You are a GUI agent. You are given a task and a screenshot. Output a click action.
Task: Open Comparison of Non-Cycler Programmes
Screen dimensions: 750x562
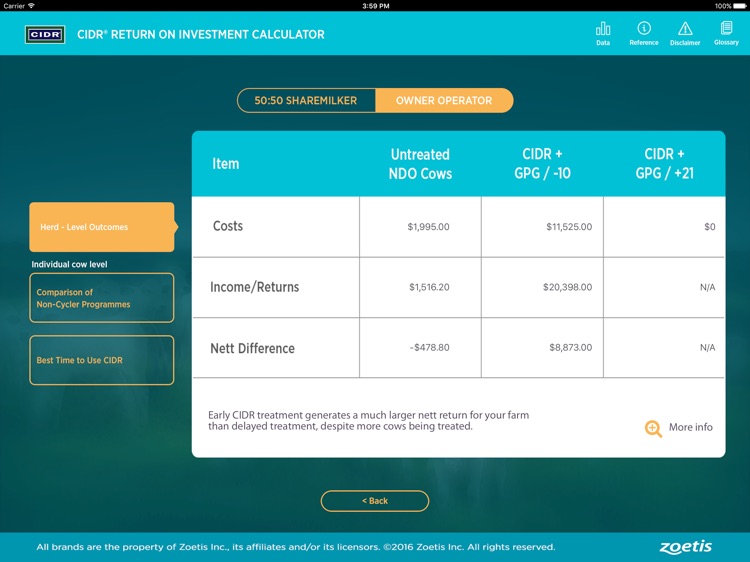coord(102,298)
